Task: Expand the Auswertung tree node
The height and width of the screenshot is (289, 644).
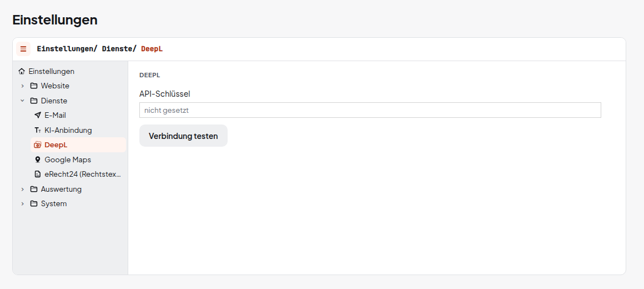Action: click(23, 189)
